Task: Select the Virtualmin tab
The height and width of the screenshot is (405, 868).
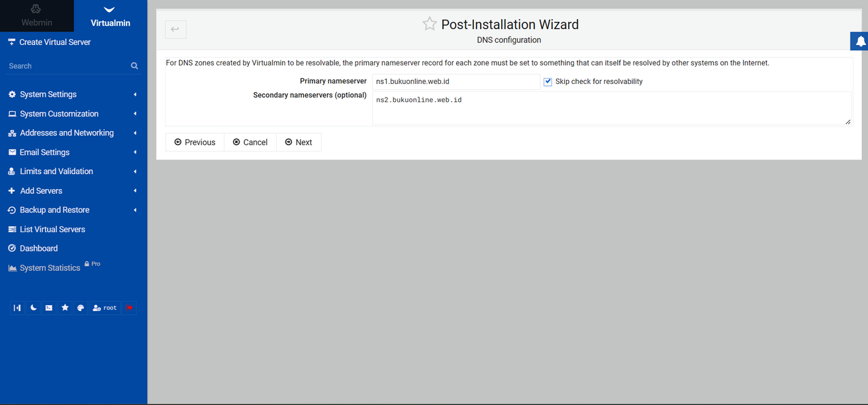Action: click(111, 16)
